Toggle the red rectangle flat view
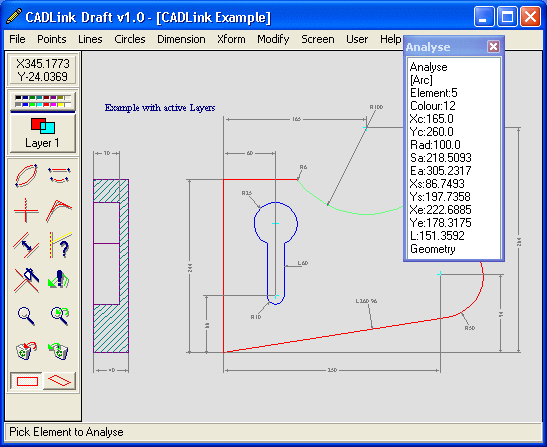The image size is (547, 447). [x=27, y=381]
